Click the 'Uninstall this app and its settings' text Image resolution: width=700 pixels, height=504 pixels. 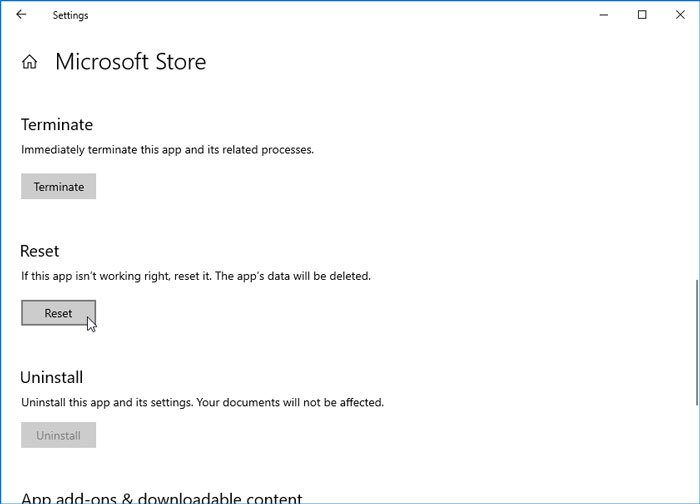coord(202,402)
